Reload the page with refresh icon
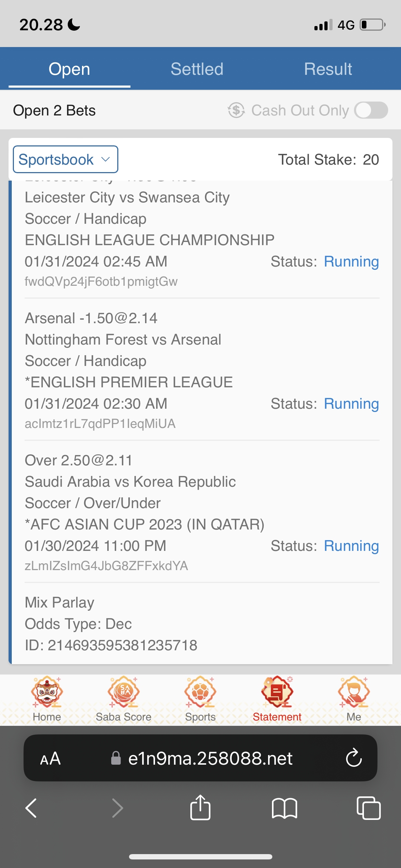This screenshot has height=868, width=401. coord(354,758)
